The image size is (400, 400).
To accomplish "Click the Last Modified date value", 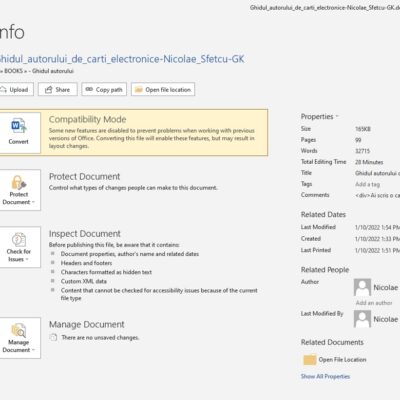I will tap(377, 227).
